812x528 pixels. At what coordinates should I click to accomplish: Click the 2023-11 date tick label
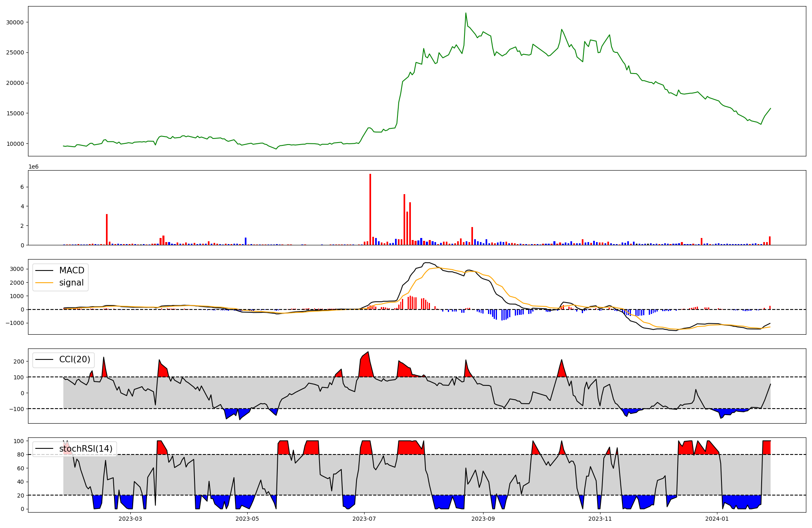pyautogui.click(x=600, y=519)
